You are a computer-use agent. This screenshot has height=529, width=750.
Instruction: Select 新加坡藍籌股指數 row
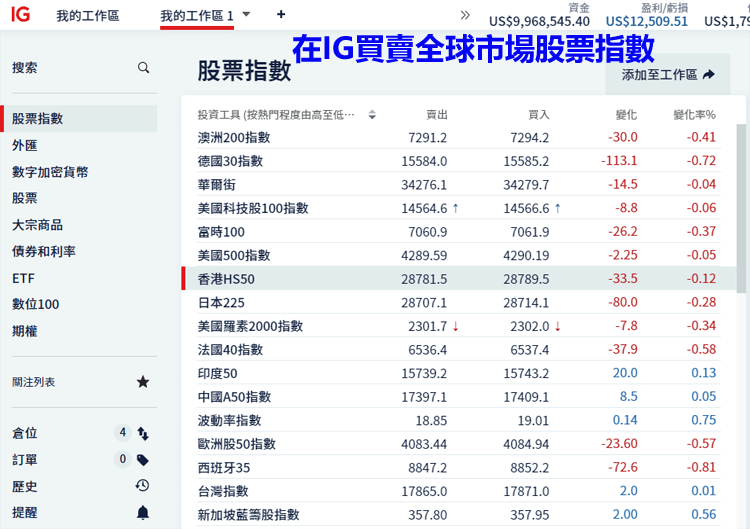pos(459,515)
